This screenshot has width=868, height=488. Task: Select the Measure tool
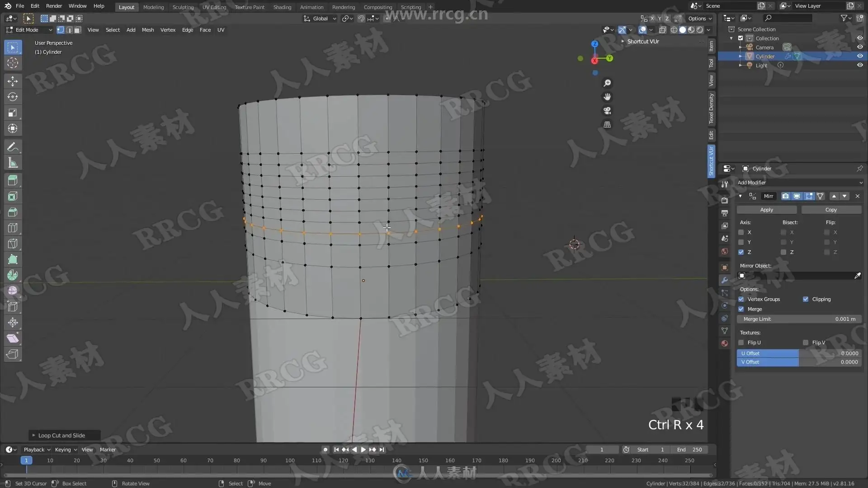(13, 163)
